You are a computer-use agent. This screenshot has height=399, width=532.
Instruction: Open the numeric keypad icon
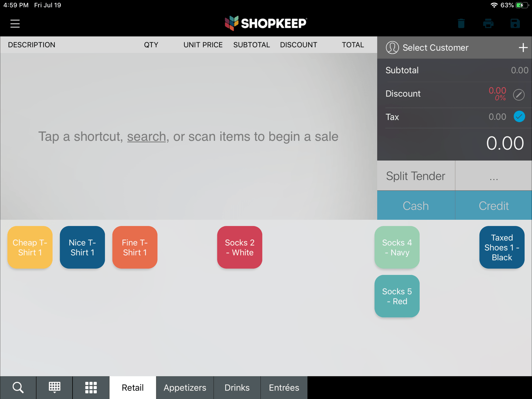click(54, 387)
